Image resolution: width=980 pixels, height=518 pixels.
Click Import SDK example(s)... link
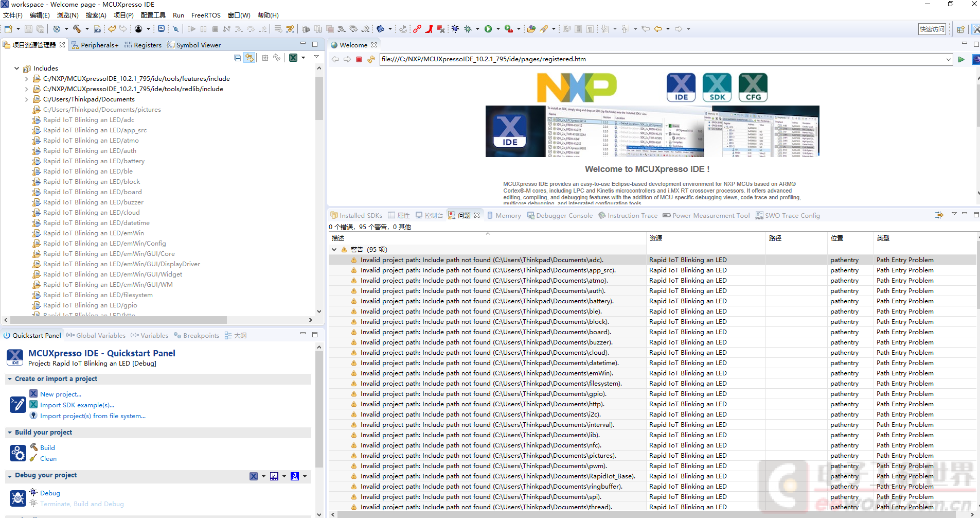[x=77, y=405]
